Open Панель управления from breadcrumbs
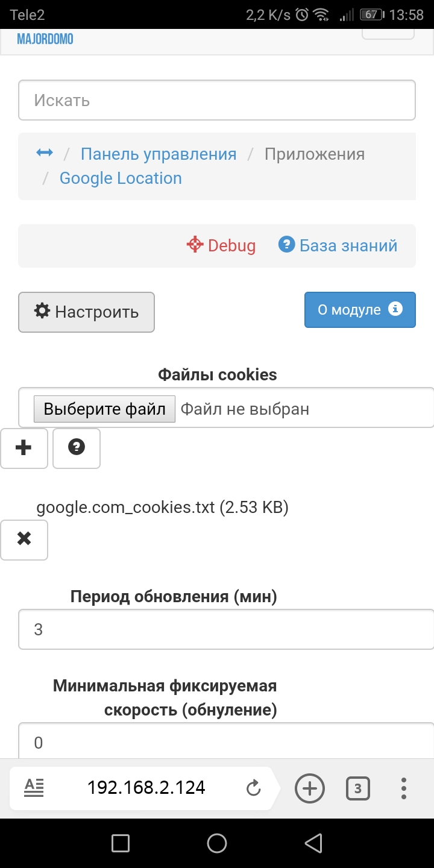This screenshot has width=434, height=868. pyautogui.click(x=159, y=154)
